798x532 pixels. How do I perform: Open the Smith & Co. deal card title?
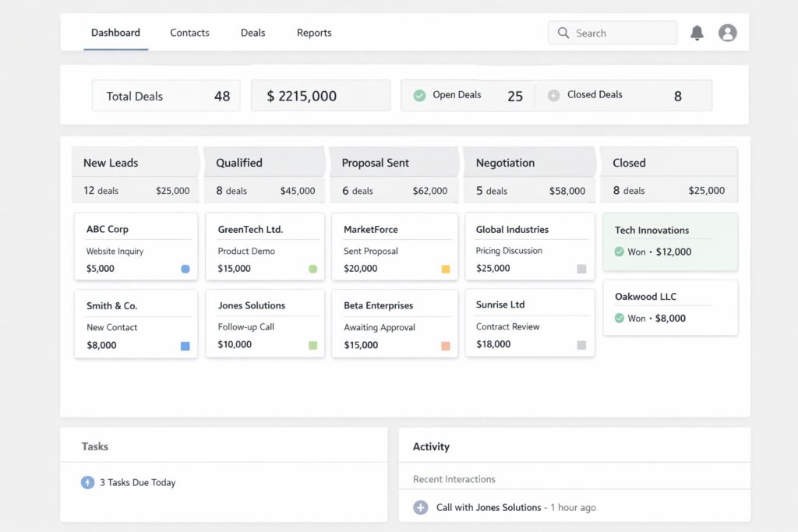112,305
